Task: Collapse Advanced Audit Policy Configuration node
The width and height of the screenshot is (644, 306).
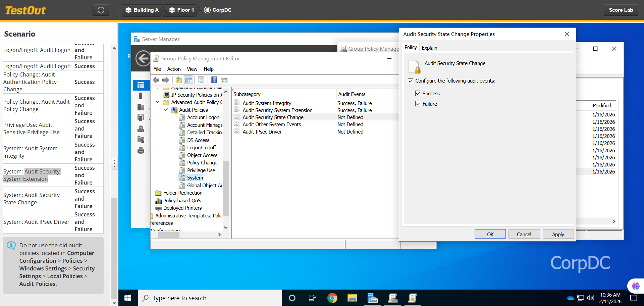Action: (158, 102)
